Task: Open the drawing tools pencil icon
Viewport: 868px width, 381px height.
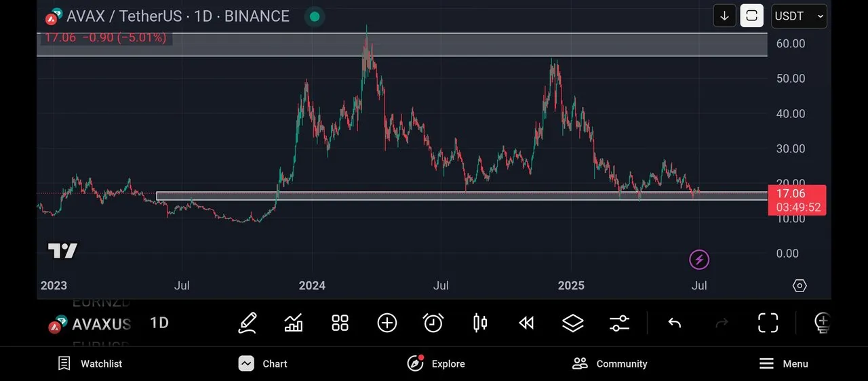Action: tap(248, 323)
